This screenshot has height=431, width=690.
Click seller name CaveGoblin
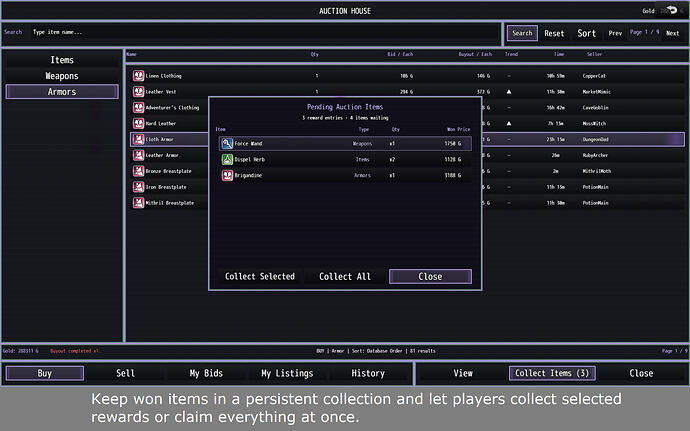595,107
